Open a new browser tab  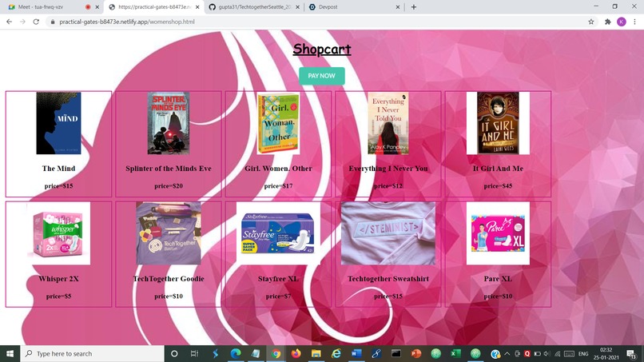414,7
